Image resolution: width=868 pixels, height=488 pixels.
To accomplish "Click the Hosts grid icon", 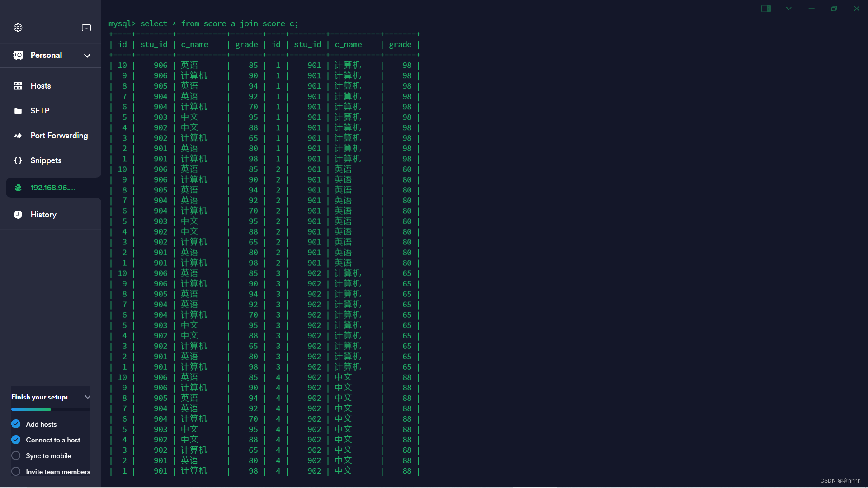I will (x=18, y=86).
